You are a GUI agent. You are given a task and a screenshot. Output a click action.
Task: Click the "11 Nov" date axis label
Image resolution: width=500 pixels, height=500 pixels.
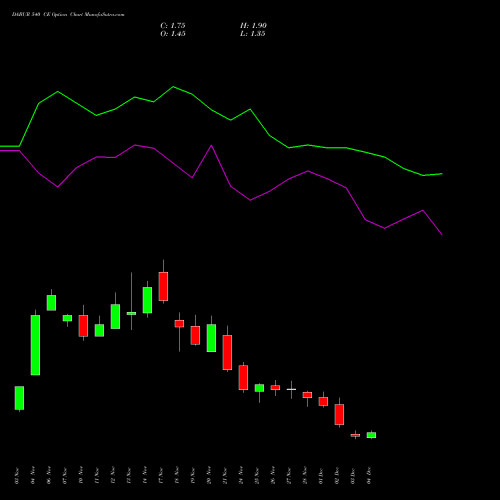pyautogui.click(x=97, y=476)
